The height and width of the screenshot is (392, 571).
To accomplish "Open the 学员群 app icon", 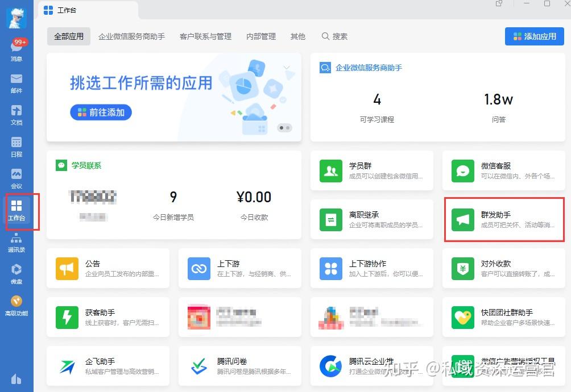I will (330, 170).
